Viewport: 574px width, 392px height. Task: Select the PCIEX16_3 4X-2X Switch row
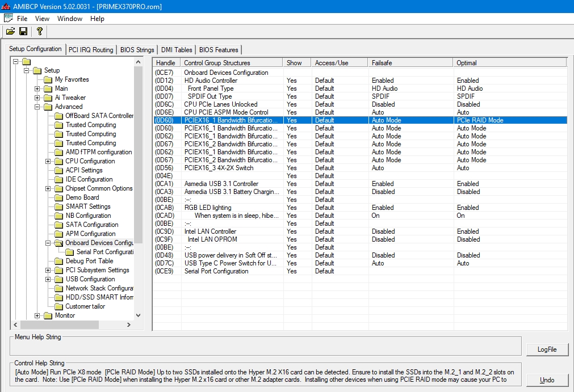360,168
